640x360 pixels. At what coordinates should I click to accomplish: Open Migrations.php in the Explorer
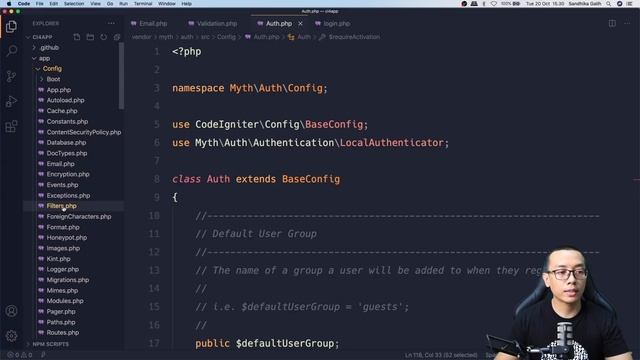[x=68, y=280]
